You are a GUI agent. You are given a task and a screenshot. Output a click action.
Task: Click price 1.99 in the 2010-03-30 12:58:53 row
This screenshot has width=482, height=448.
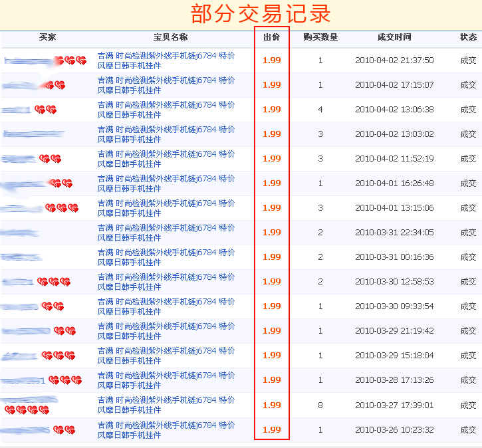point(272,281)
